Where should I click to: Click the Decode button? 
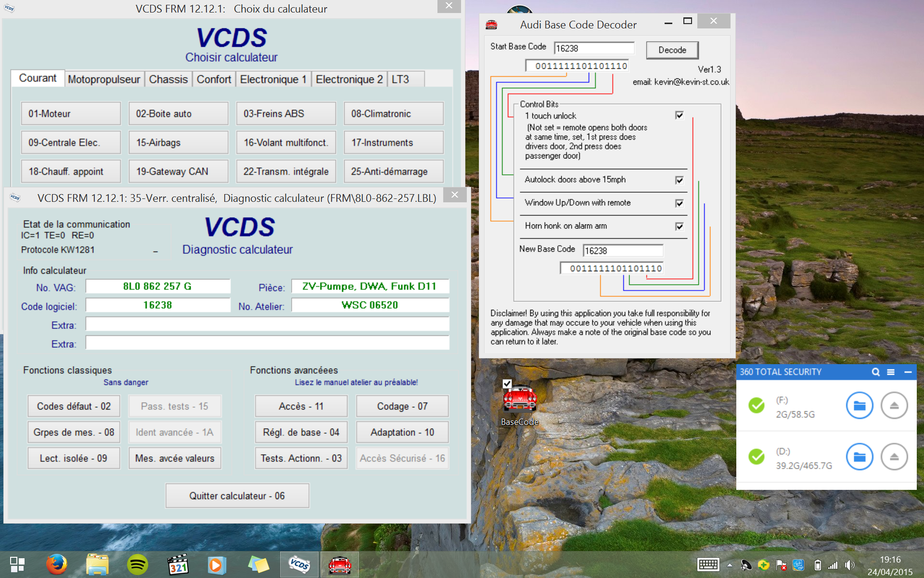tap(672, 50)
